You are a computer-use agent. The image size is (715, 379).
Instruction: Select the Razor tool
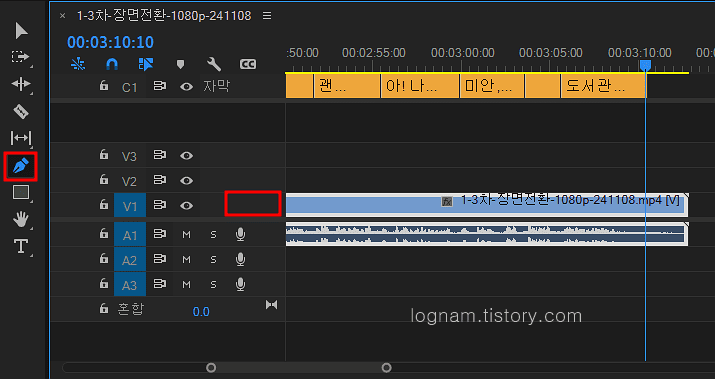click(21, 111)
